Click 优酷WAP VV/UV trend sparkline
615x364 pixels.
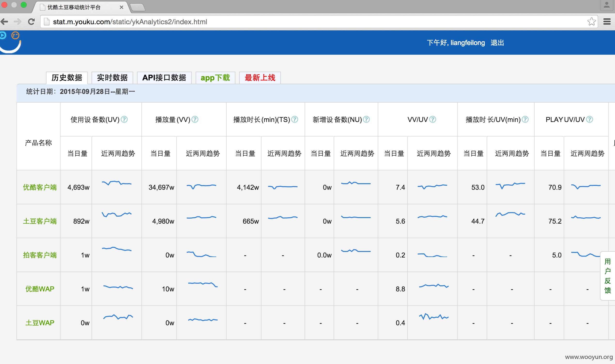[x=434, y=286]
